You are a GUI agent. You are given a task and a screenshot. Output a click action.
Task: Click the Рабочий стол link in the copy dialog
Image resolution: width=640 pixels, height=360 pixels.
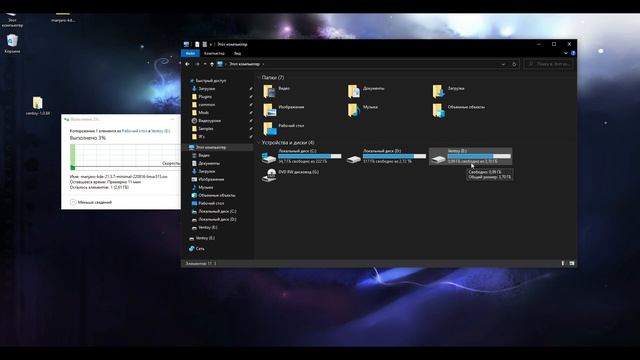(135, 131)
